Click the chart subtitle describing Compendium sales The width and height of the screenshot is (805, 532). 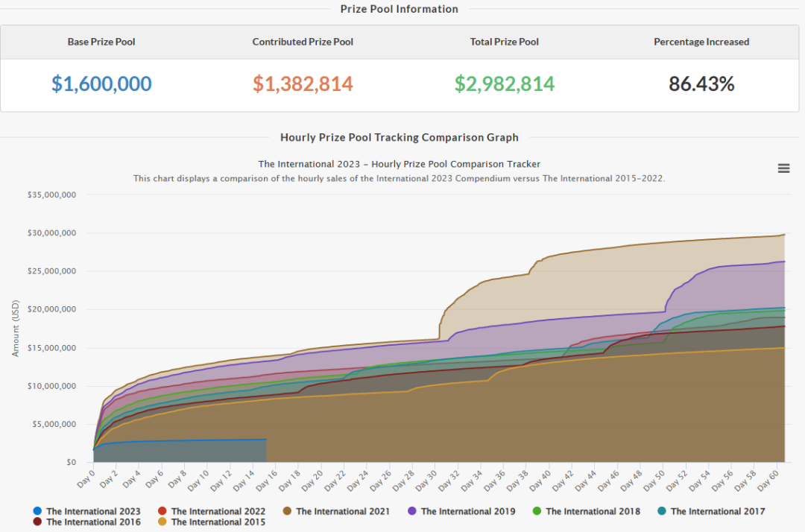pos(400,179)
